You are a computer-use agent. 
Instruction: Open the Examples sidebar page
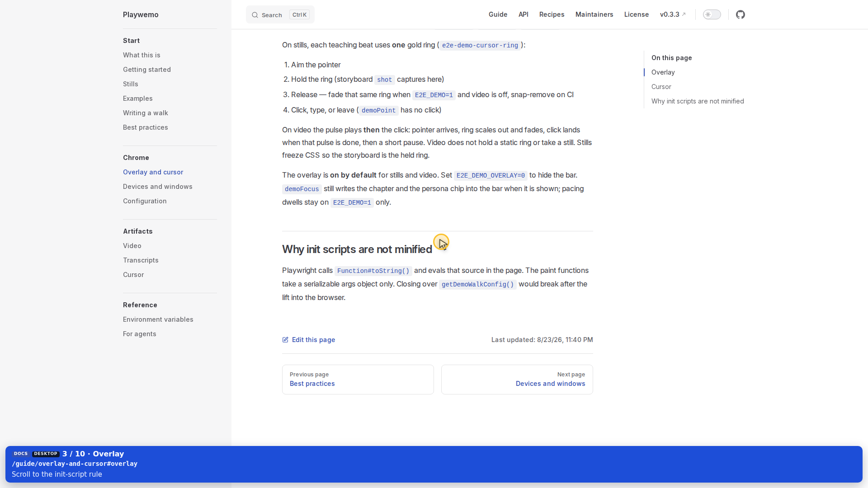[138, 99]
